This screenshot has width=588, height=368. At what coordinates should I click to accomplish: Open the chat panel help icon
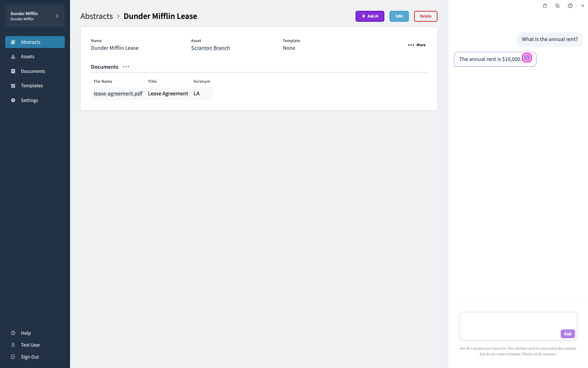[x=570, y=6]
